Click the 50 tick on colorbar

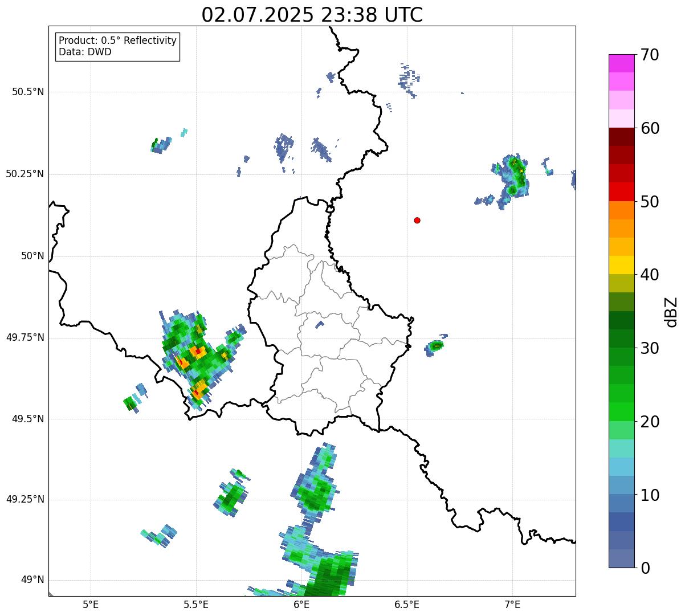coord(650,202)
